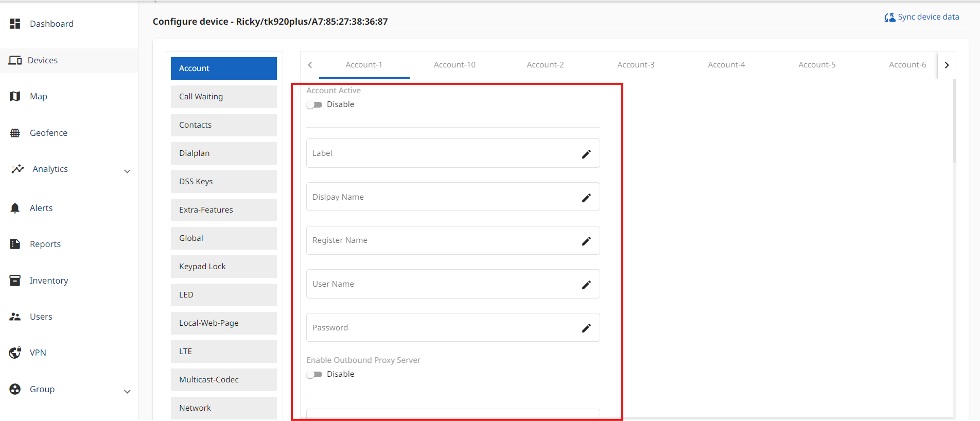Switch to the Account-10 tab
The height and width of the screenshot is (421, 980).
pyautogui.click(x=454, y=65)
